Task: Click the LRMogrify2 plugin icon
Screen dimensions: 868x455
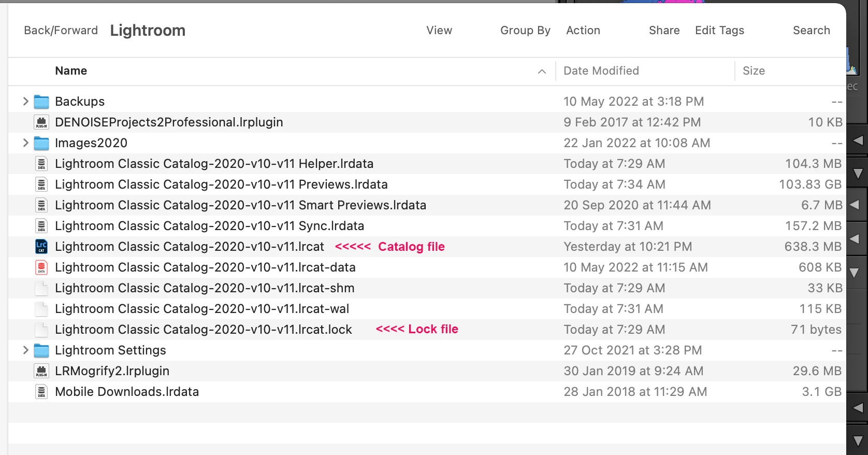Action: 41,371
